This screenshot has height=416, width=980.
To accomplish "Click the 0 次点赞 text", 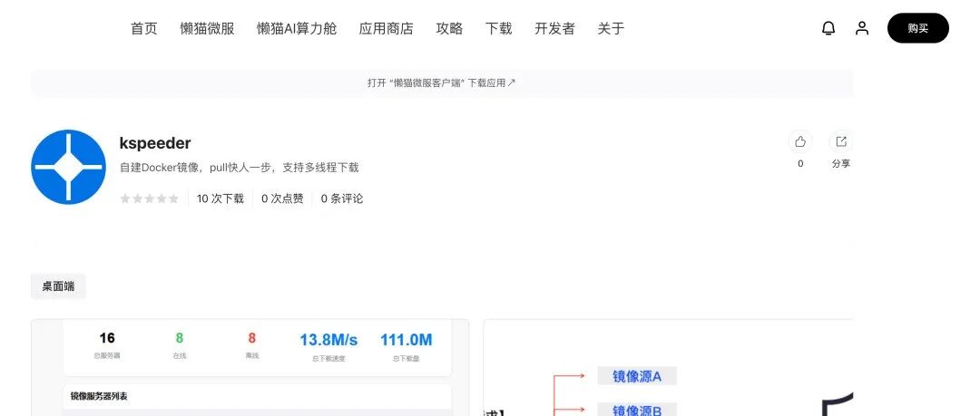I will 282,198.
